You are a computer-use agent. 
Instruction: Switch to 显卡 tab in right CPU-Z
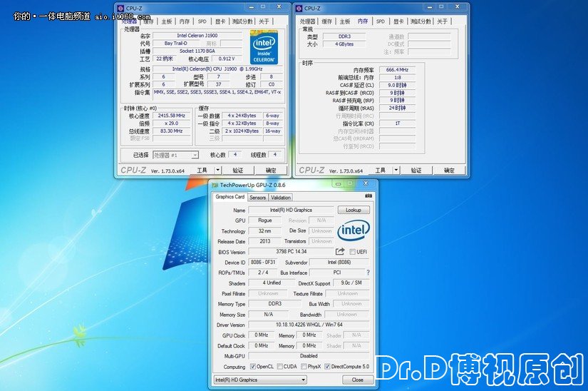click(x=398, y=21)
